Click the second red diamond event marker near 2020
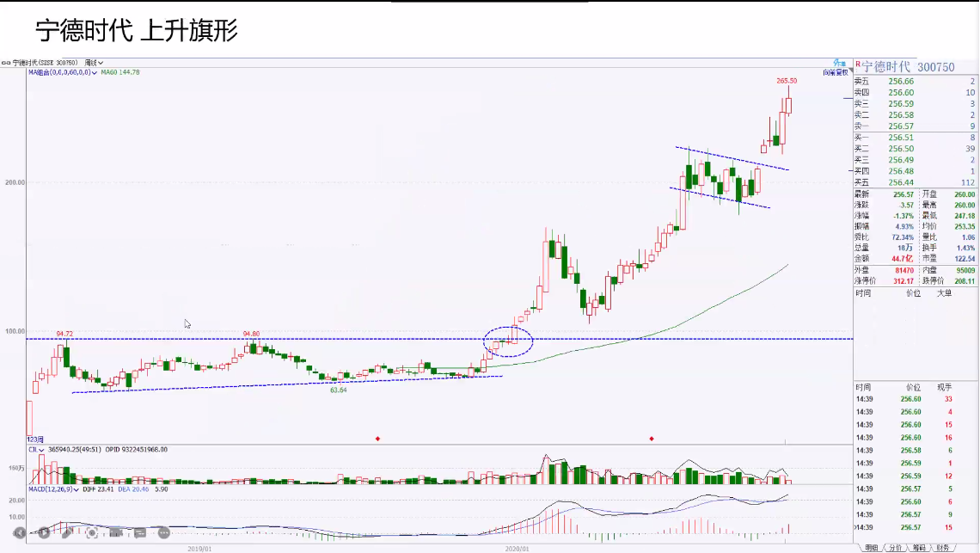This screenshot has width=980, height=553. point(652,439)
